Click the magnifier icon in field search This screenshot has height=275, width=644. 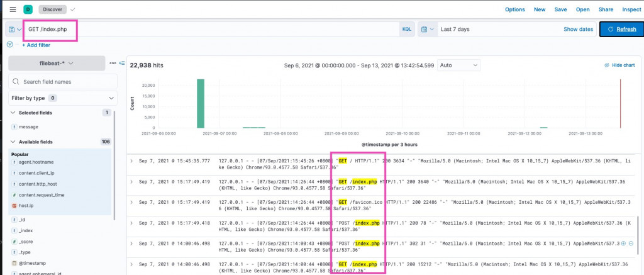coord(16,82)
